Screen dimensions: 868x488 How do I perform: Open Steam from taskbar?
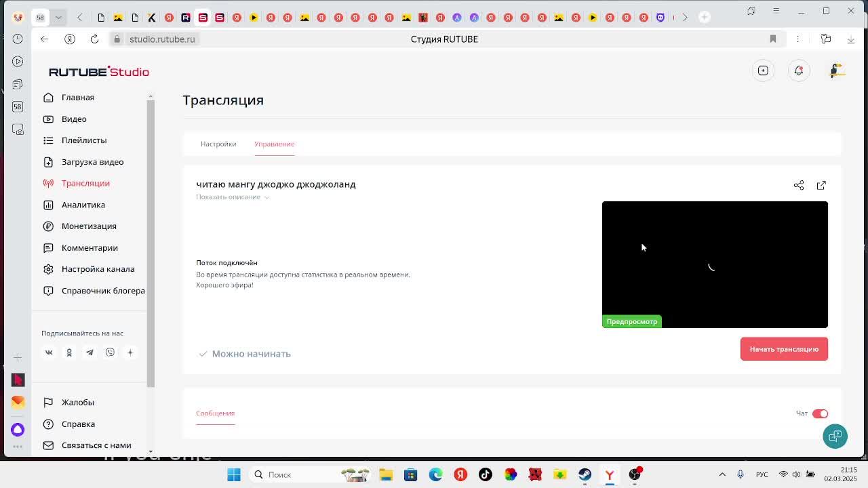click(585, 474)
